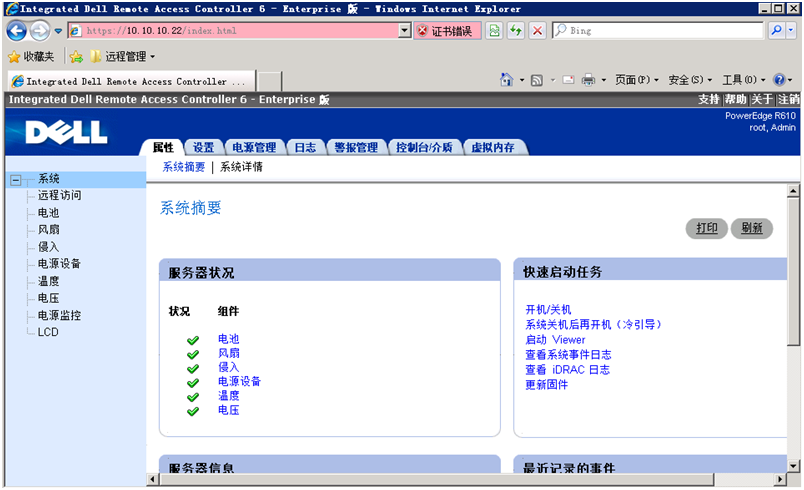Open the 收藏夹 favorites button
This screenshot has height=490, width=804.
(31, 56)
